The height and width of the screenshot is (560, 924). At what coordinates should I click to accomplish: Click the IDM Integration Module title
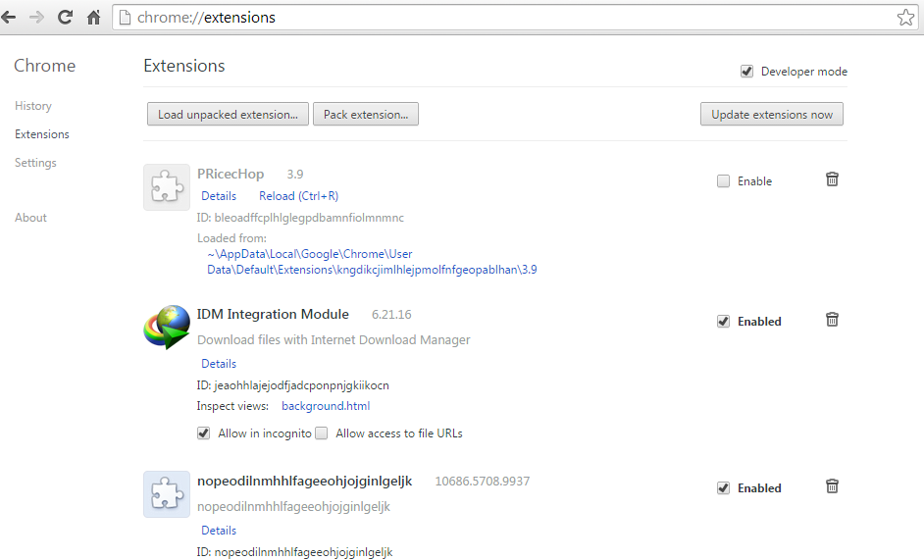tap(273, 314)
